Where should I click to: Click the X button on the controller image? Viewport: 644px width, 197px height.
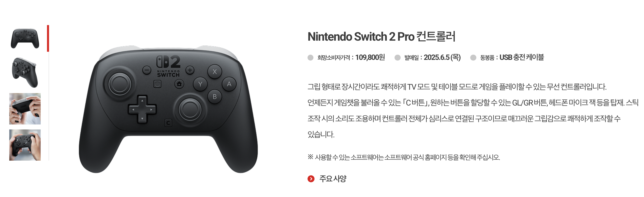(x=215, y=72)
